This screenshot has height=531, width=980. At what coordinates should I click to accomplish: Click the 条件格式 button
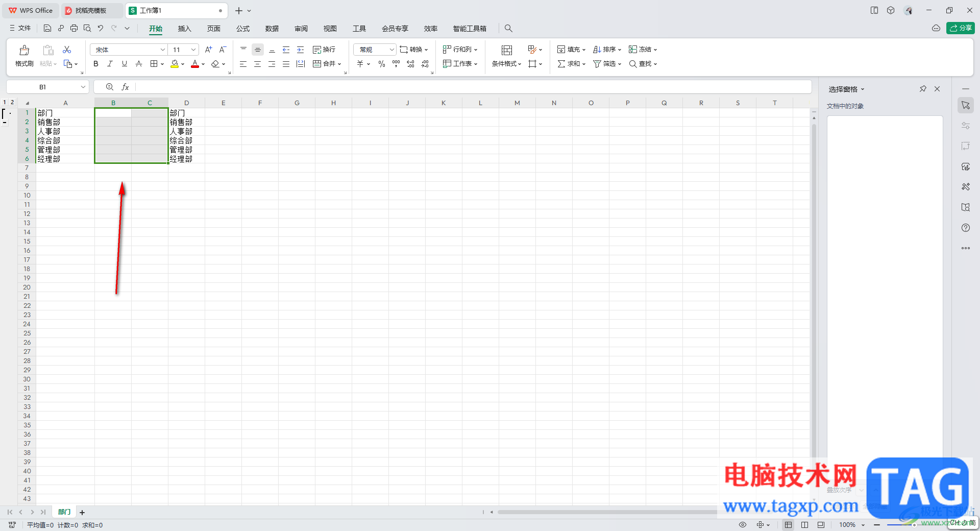tap(506, 56)
